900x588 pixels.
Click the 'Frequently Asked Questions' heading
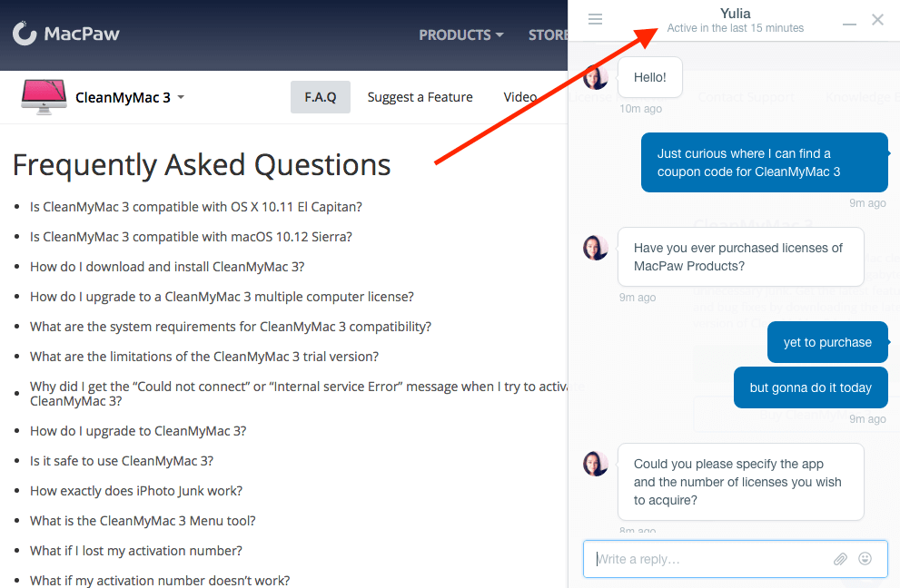(x=202, y=165)
